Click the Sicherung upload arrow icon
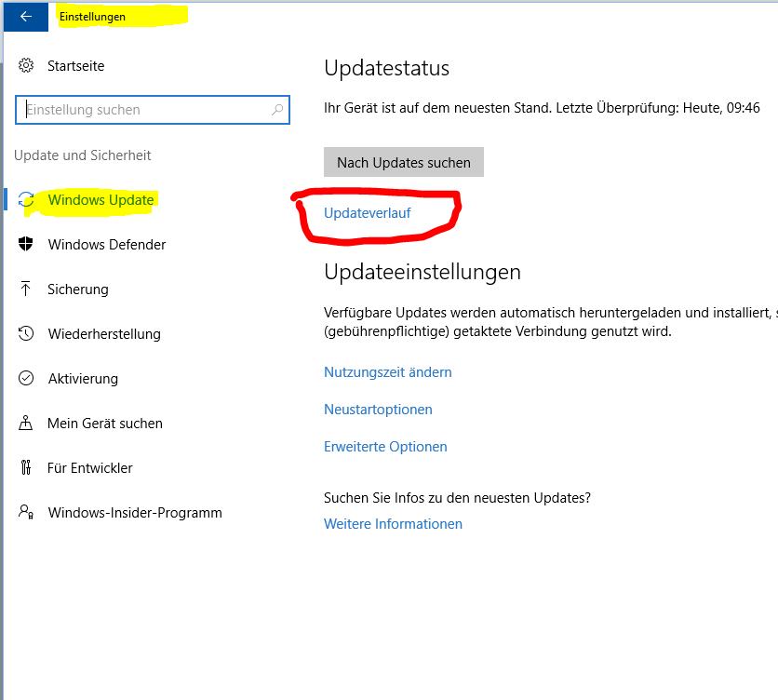 point(26,289)
